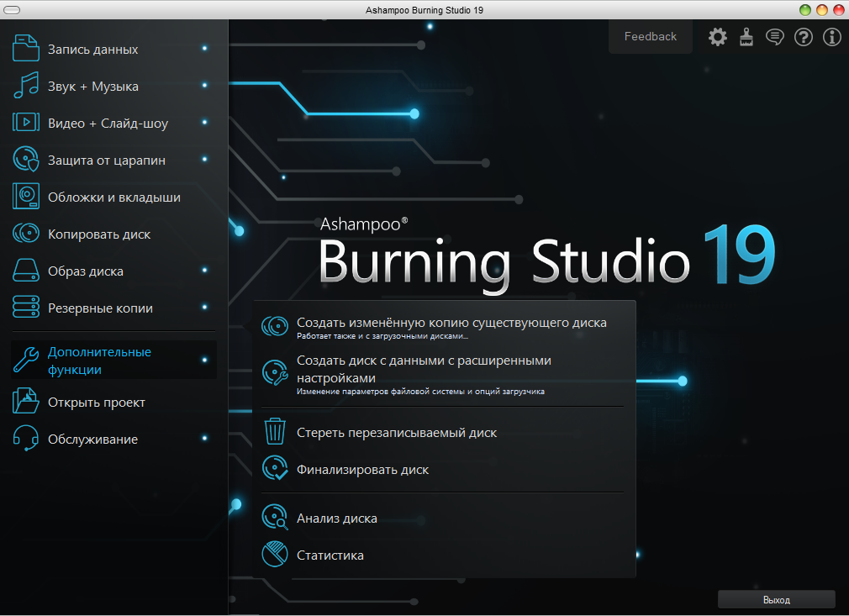Expand the Звук + Музыка submenu dot
Screen dimensions: 849x616
[x=204, y=85]
